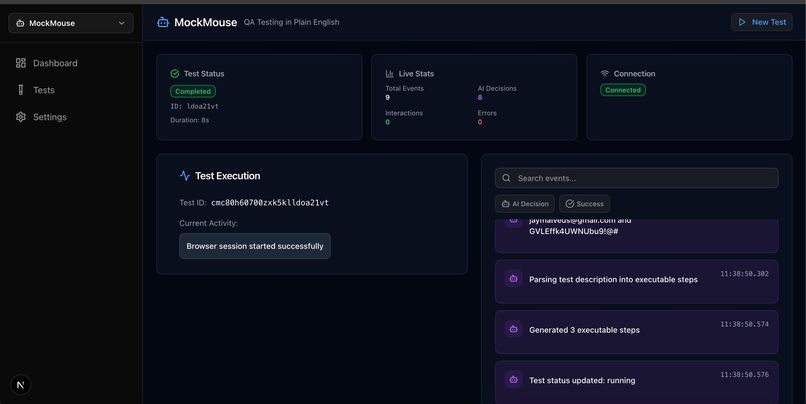Open the MockMouse workspace dropdown
806x404 pixels.
[70, 23]
